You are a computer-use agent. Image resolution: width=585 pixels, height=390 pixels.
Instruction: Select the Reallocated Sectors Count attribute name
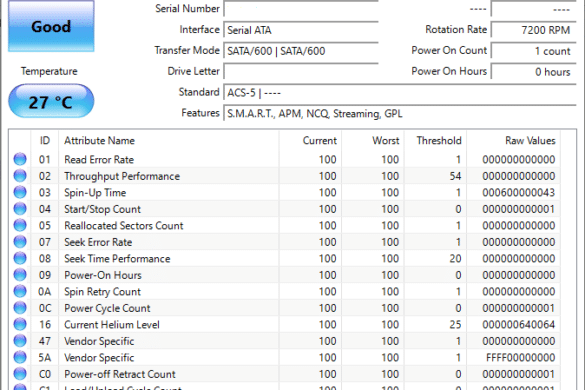[123, 225]
